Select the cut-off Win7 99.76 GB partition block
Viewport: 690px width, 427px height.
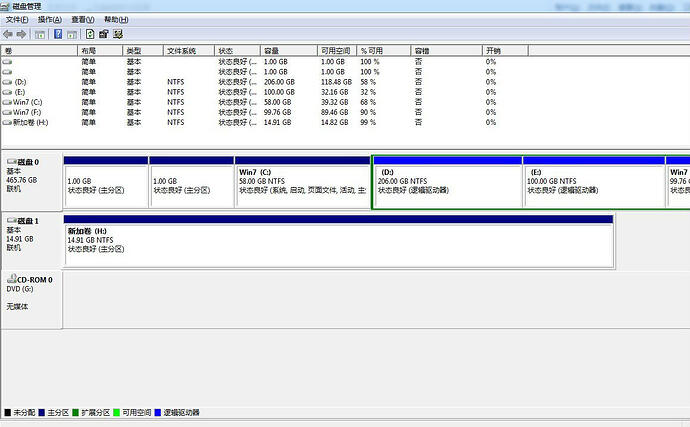point(678,182)
